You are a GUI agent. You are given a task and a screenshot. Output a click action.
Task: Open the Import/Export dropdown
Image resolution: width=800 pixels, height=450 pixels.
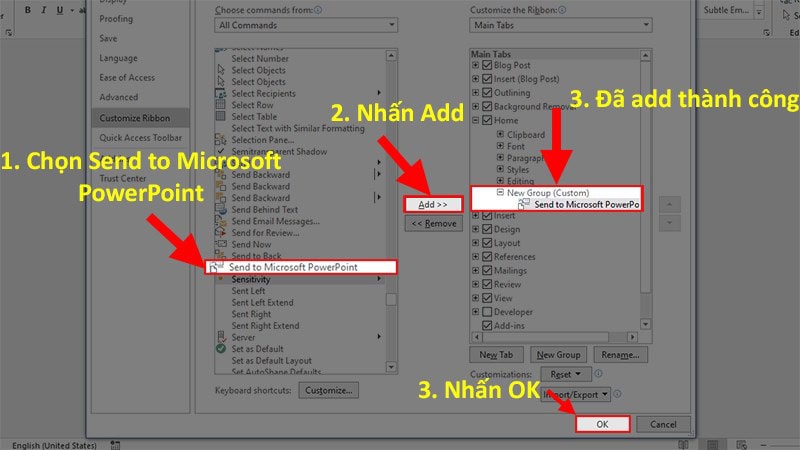click(x=576, y=394)
